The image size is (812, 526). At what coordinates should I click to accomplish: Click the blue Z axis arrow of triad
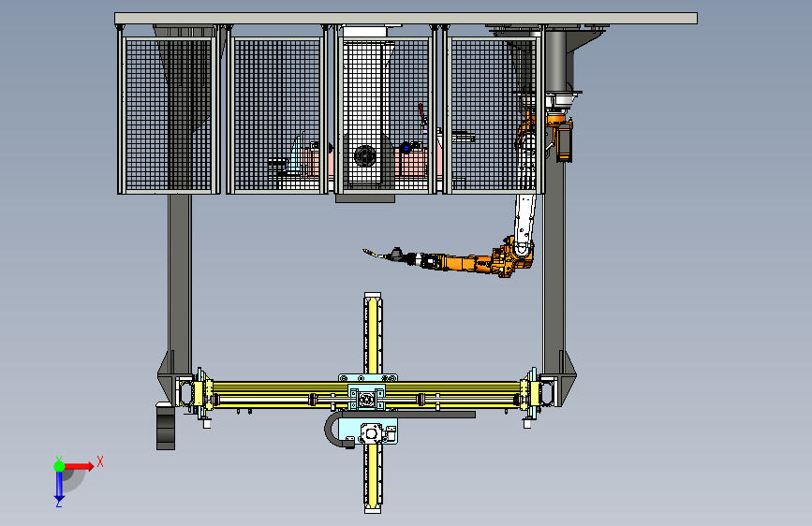[x=59, y=487]
